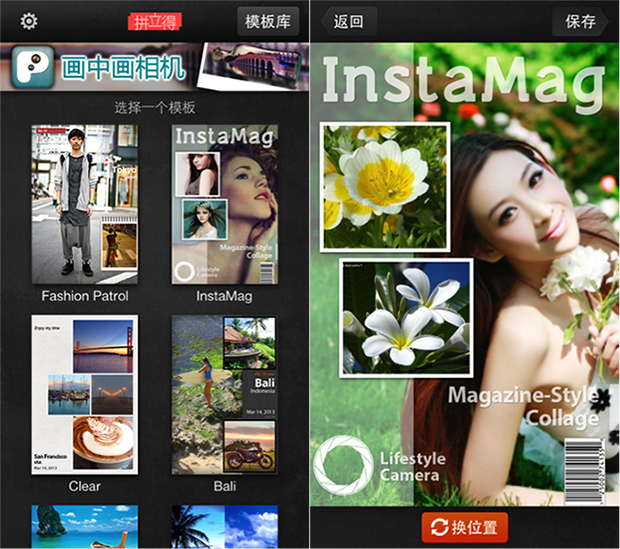Save the collage with 保存 button
The height and width of the screenshot is (549, 620).
click(x=580, y=21)
